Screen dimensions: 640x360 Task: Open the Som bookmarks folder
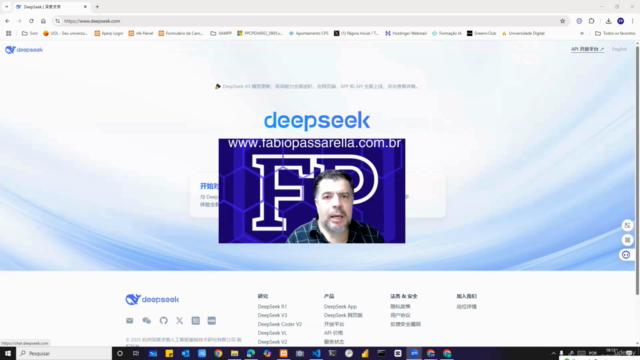pyautogui.click(x=30, y=33)
